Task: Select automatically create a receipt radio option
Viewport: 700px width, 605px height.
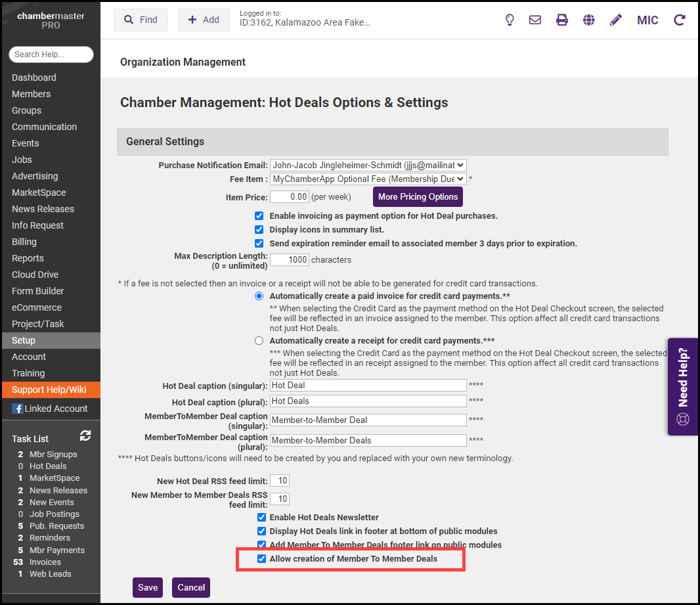Action: pos(259,340)
